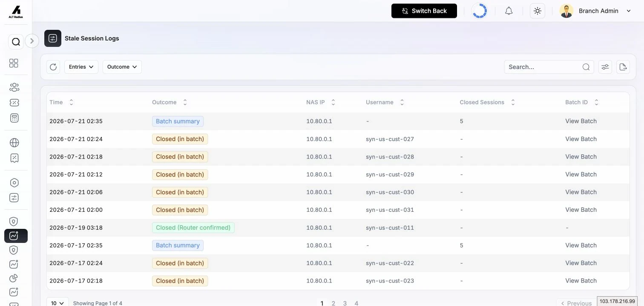Click the Stale Session Logs heading

[92, 38]
